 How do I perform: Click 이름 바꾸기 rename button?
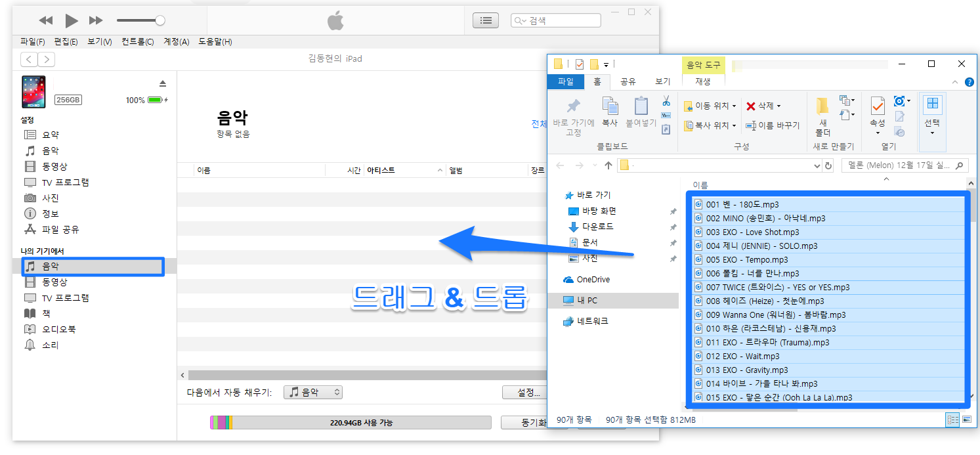(x=773, y=125)
